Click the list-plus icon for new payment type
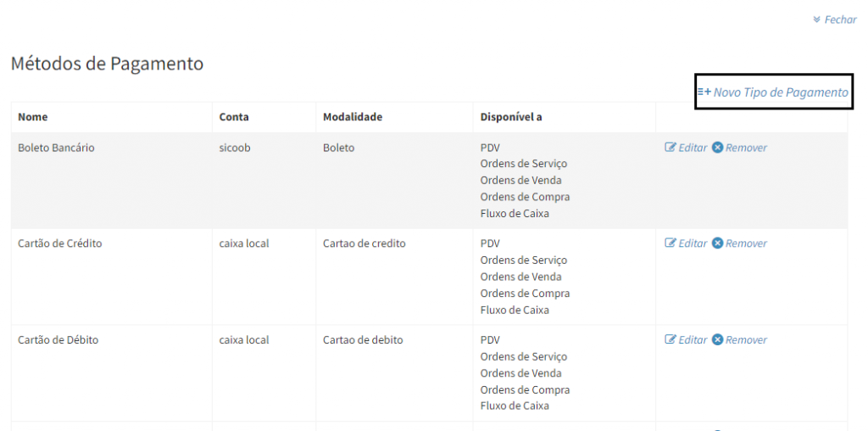 (704, 92)
